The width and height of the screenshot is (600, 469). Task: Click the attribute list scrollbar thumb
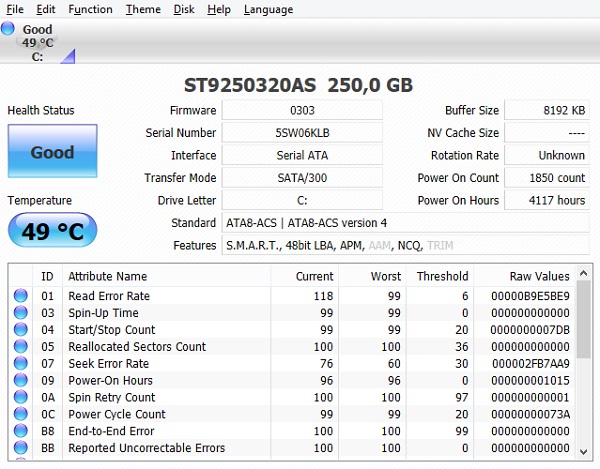[x=584, y=319]
